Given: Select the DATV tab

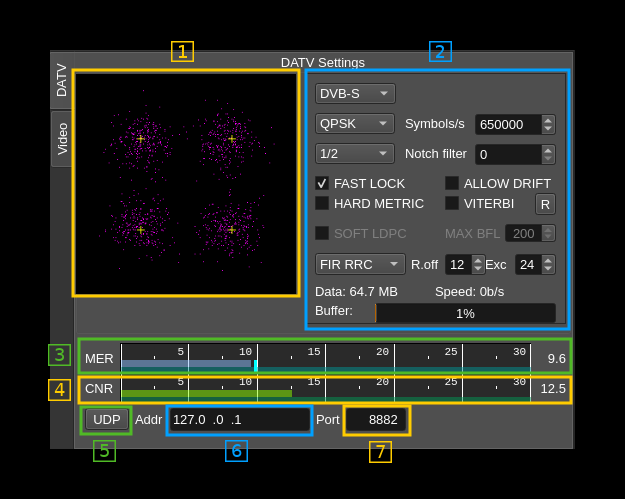Looking at the screenshot, I should click(62, 80).
